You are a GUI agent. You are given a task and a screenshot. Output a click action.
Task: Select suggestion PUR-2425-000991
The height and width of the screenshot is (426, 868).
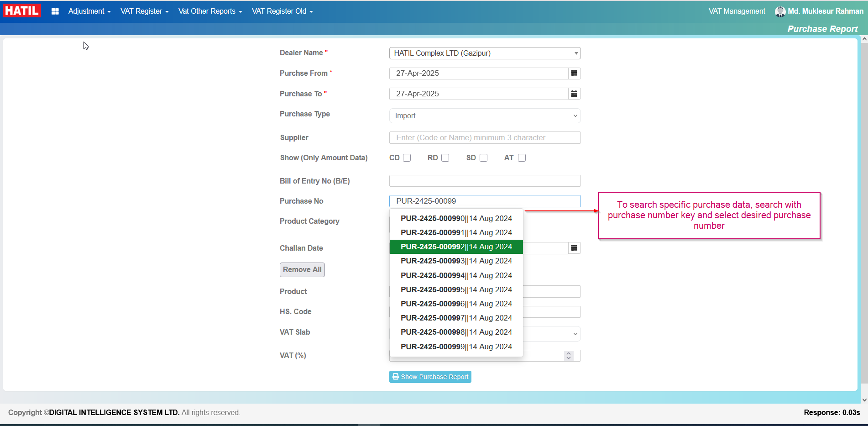tap(456, 233)
